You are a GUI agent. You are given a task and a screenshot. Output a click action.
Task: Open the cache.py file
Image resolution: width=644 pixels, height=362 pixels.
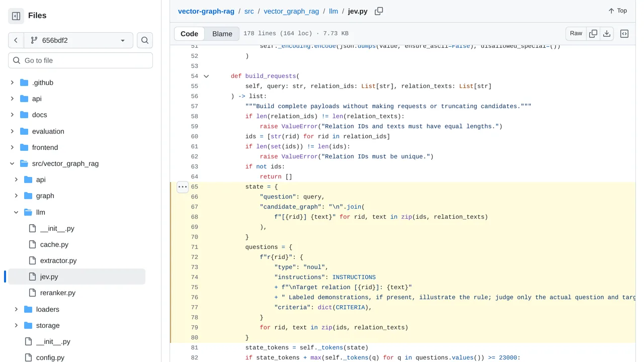(54, 244)
